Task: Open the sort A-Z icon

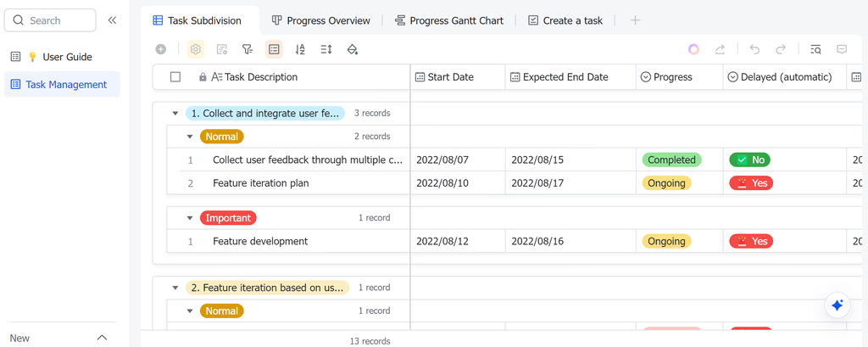Action: 300,49
